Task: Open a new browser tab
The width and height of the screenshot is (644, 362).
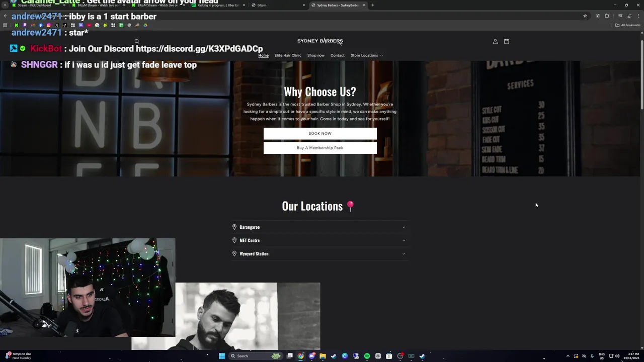Action: coord(372,5)
